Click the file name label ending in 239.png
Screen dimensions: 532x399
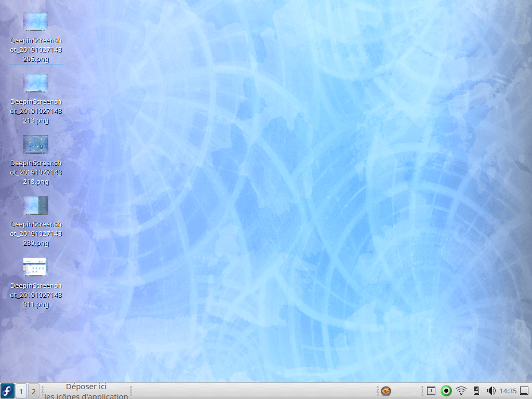[x=36, y=234]
